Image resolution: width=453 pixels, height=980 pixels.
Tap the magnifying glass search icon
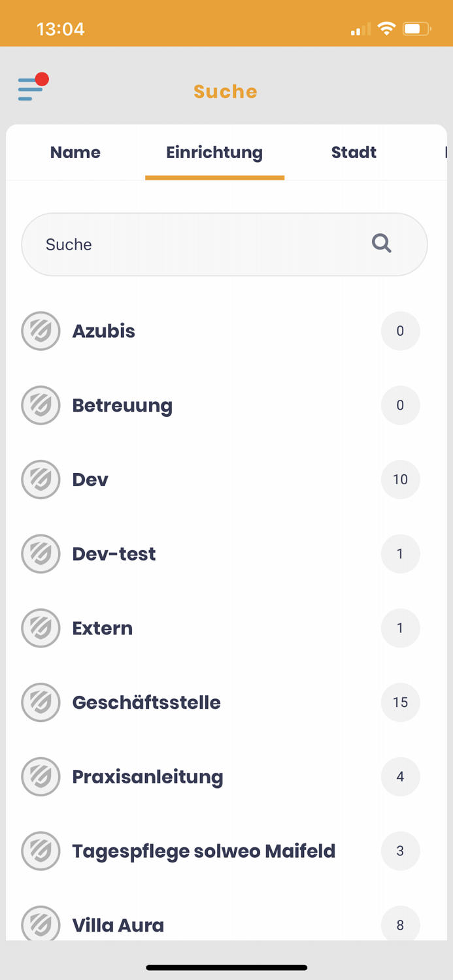pos(381,244)
